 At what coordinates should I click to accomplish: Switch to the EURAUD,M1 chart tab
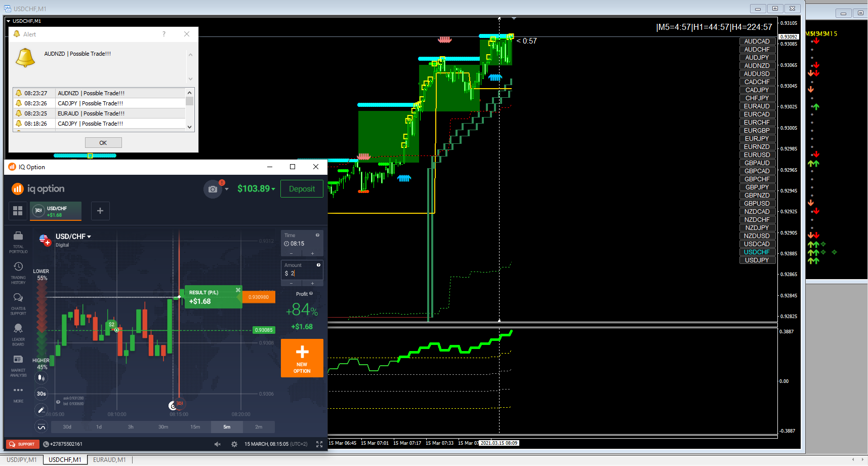click(x=109, y=460)
